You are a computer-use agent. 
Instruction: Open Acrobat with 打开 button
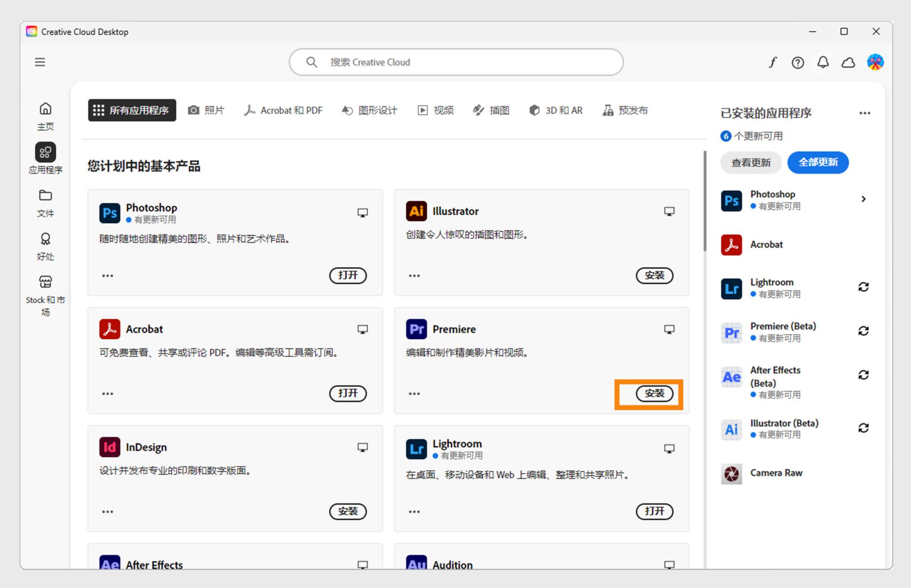(348, 394)
